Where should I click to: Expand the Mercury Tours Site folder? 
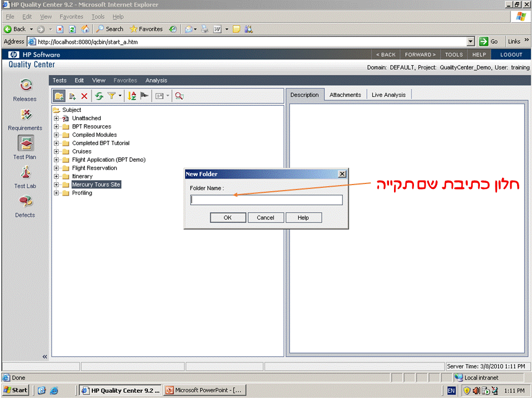coord(57,185)
